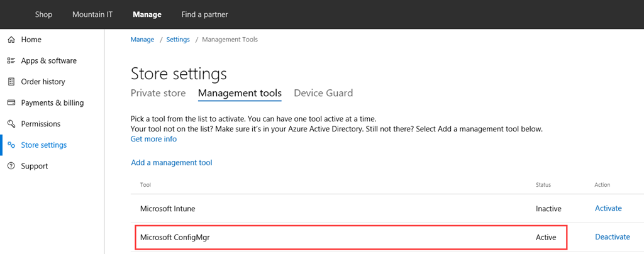644x254 pixels.
Task: Select Manage in the top navigation
Action: [147, 14]
